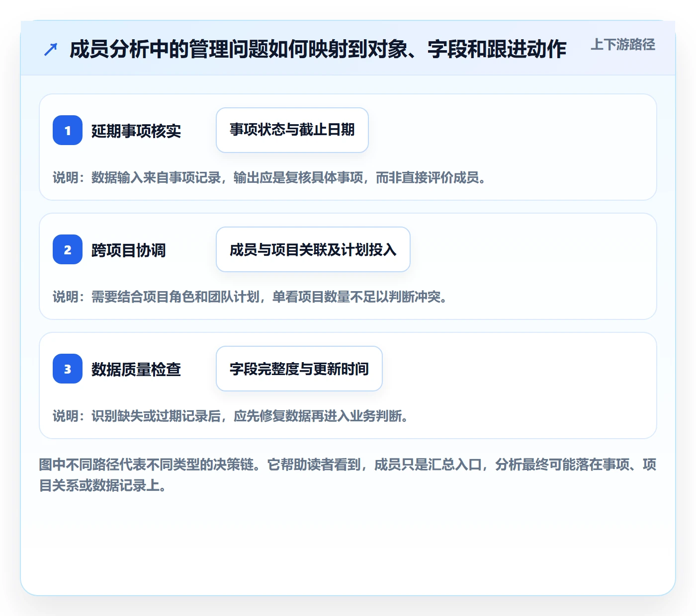Click the diagonal arrow icon beside the title

click(51, 49)
